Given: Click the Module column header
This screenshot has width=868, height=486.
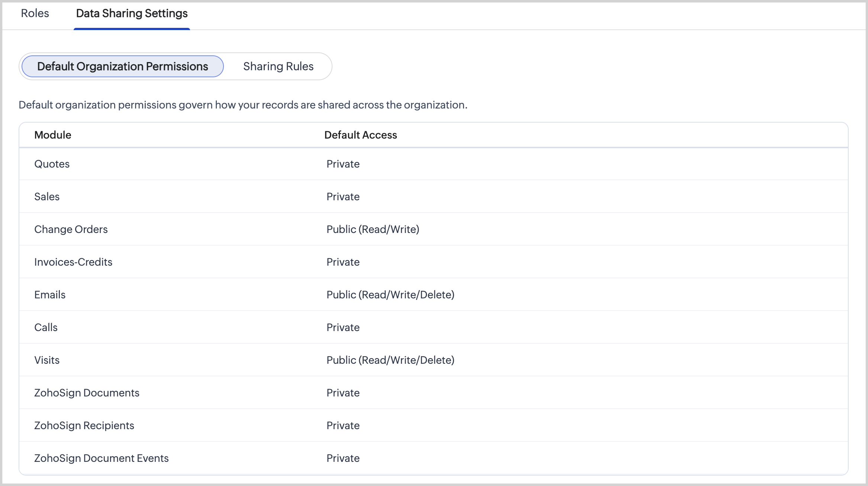Looking at the screenshot, I should click(x=53, y=135).
